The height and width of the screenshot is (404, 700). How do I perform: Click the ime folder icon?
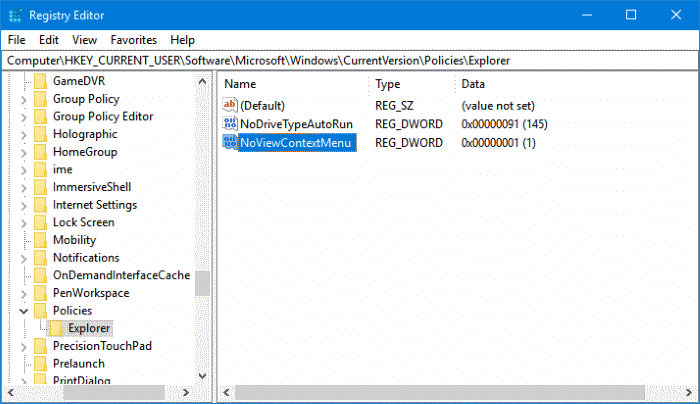[40, 170]
